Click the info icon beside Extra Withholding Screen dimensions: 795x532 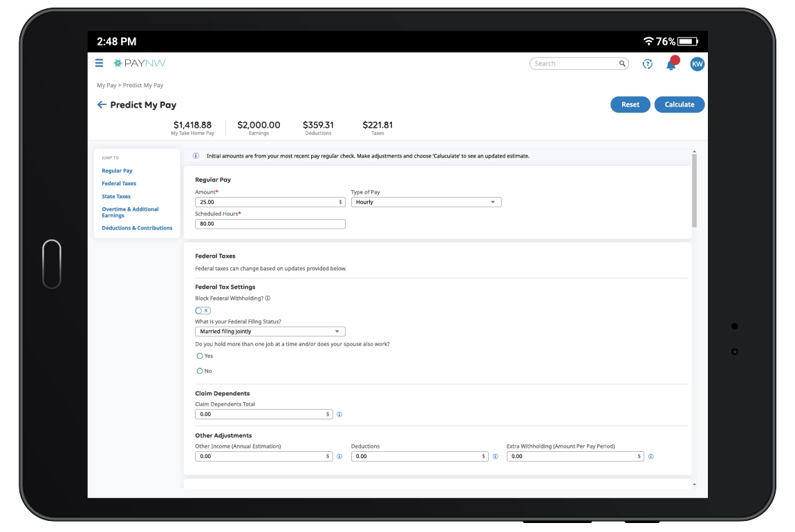click(x=651, y=456)
